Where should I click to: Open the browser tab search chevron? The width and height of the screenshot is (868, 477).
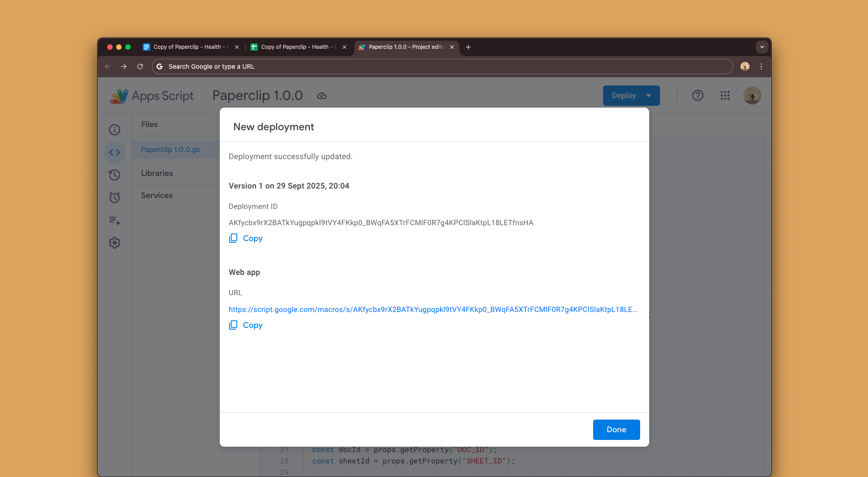(761, 47)
